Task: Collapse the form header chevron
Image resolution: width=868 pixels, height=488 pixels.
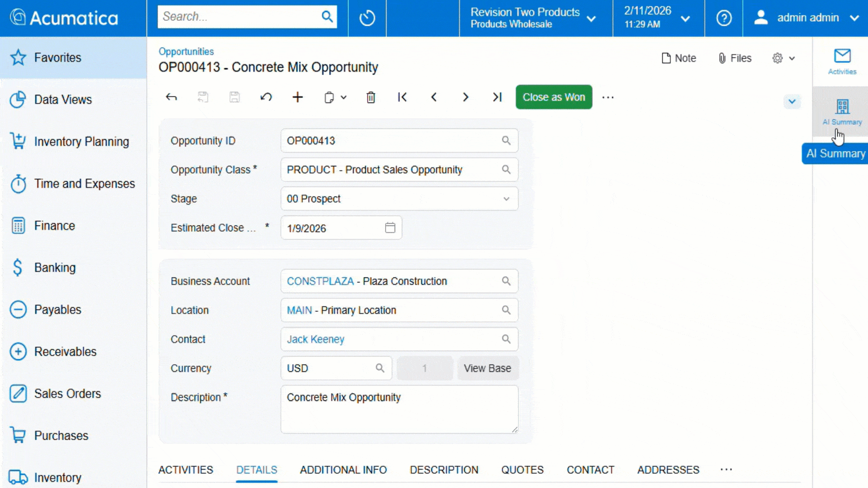Action: [792, 101]
